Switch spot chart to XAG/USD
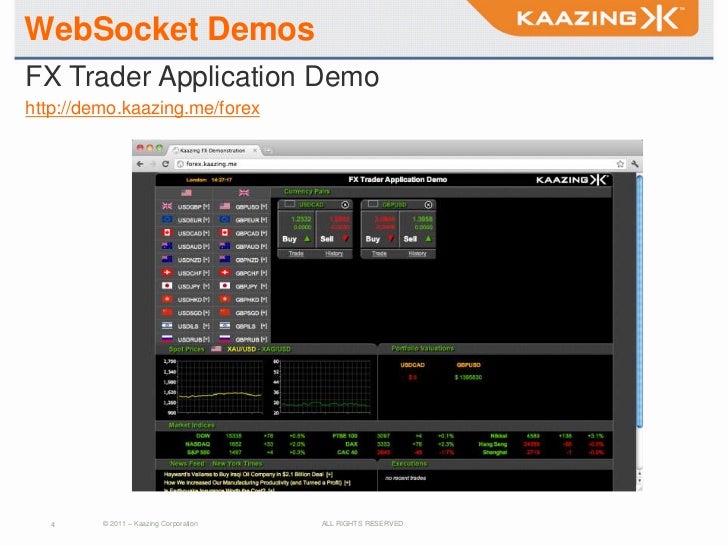 276,349
